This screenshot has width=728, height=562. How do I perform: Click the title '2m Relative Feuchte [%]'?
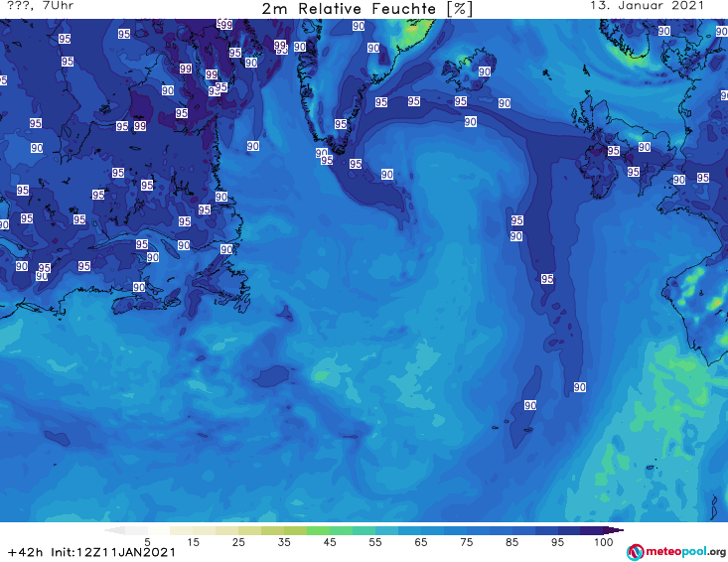click(367, 9)
